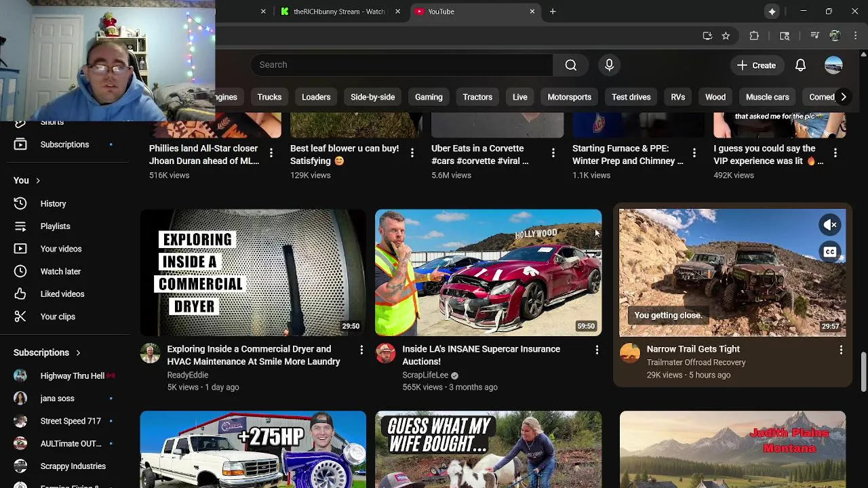Open more options for Phillies short
The image size is (868, 488).
click(x=271, y=154)
